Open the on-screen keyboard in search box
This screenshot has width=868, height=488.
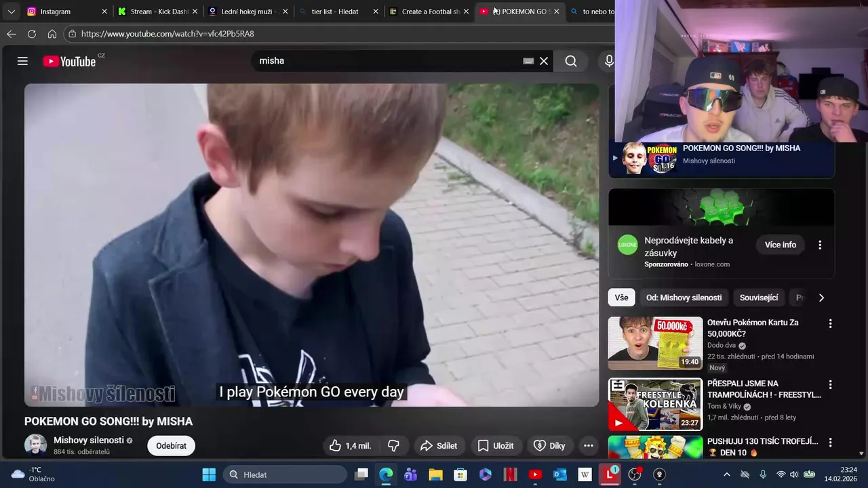click(x=528, y=61)
